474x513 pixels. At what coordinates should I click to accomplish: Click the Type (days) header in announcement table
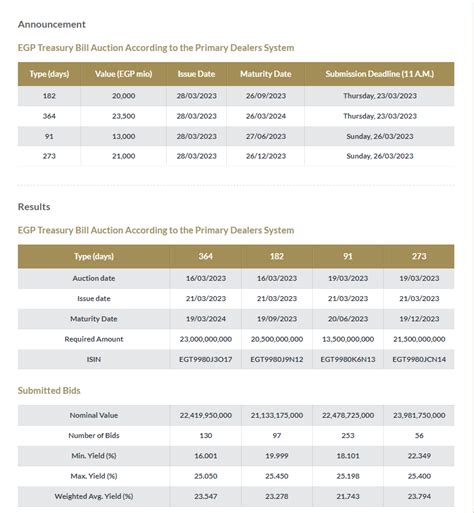tap(49, 74)
